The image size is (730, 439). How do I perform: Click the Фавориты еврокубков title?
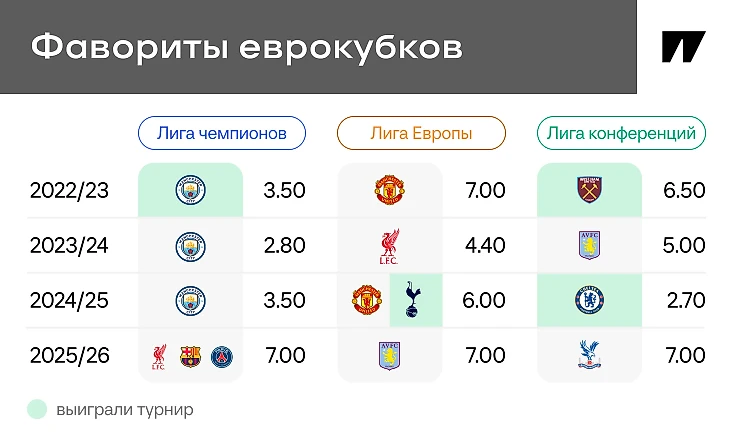(x=247, y=47)
